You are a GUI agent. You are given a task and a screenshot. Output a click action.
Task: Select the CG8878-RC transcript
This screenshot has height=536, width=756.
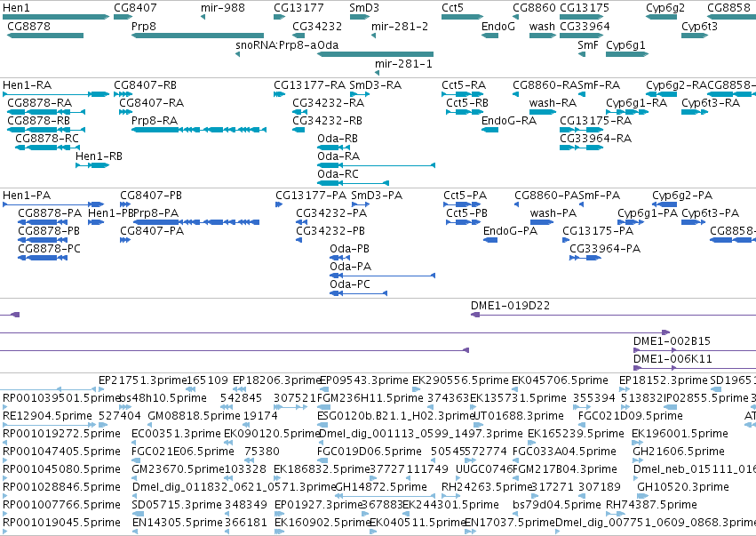point(47,139)
